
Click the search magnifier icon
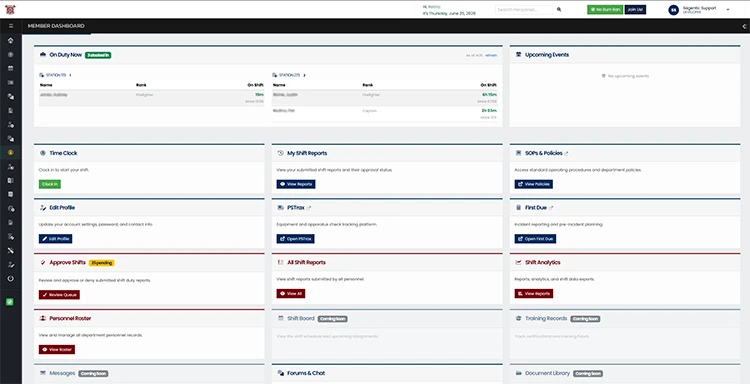tap(559, 10)
